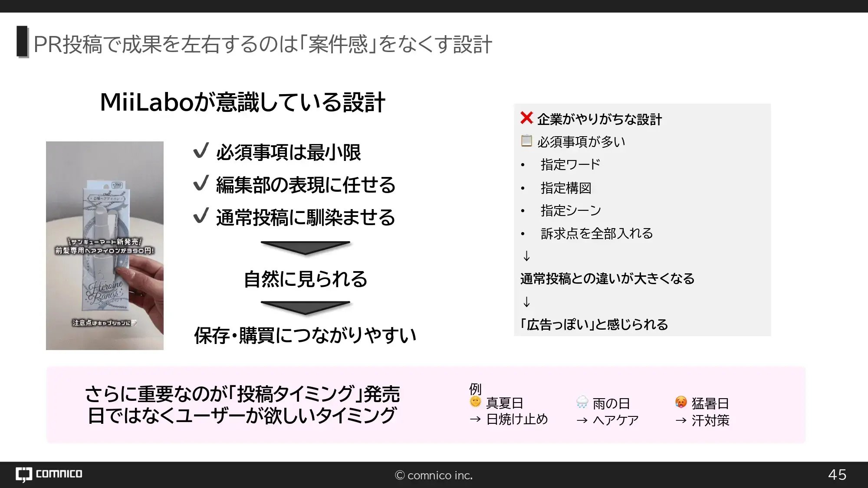
Task: Click the text 猛暑日
Action: [710, 403]
